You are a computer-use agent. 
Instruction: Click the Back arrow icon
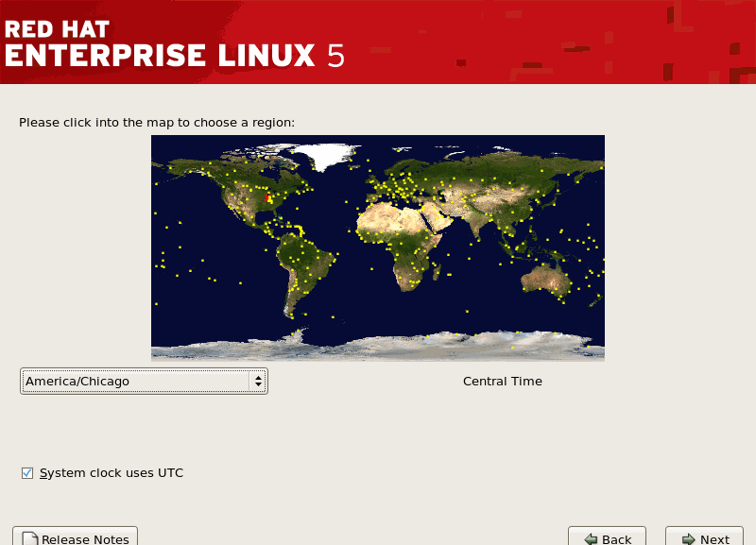coord(591,539)
